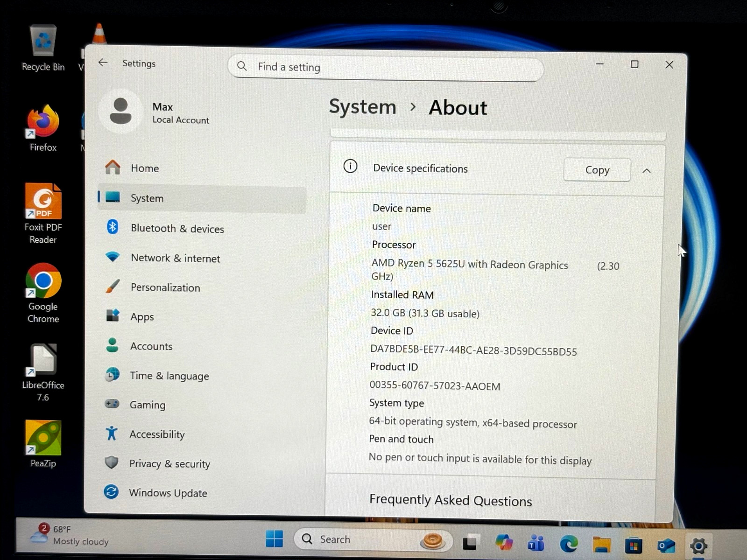Click the Settings back arrow
Viewport: 747px width, 560px height.
point(103,63)
